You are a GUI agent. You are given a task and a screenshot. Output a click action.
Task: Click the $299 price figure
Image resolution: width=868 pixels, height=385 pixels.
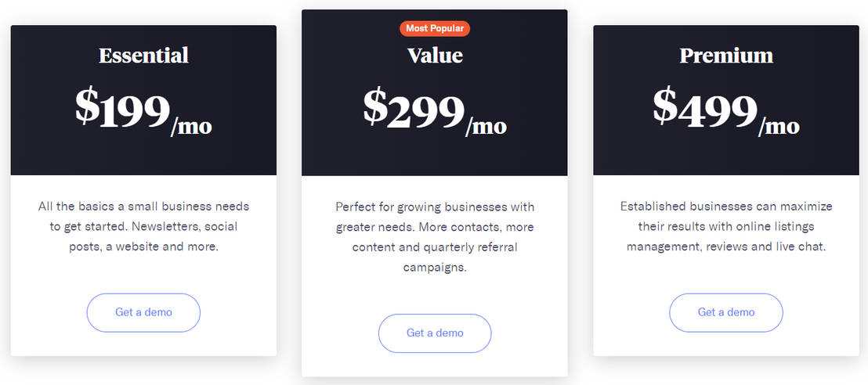414,110
